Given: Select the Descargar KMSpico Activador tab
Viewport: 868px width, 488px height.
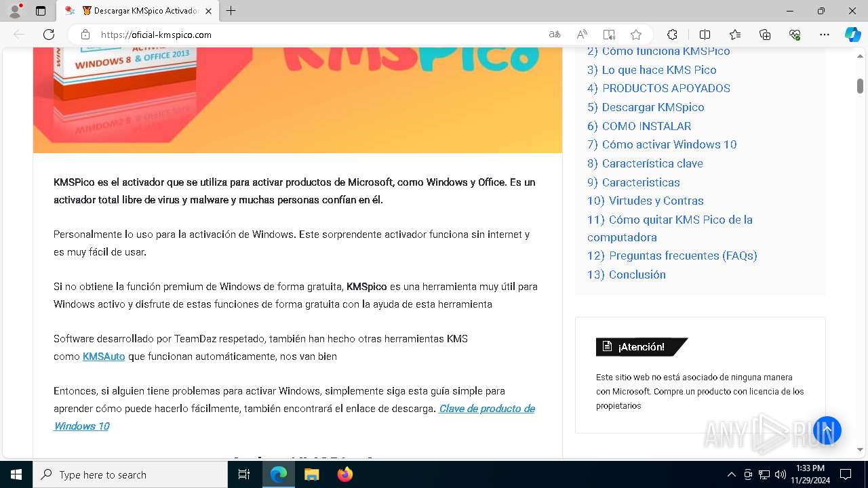Looking at the screenshot, I should pyautogui.click(x=139, y=11).
